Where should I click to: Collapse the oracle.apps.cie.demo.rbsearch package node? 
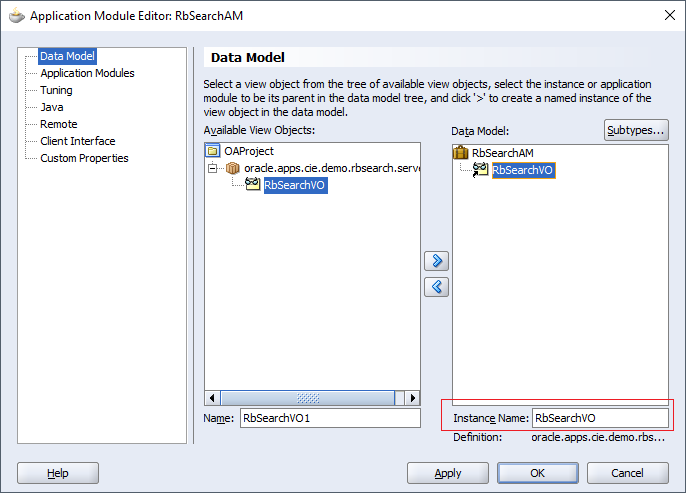tap(213, 168)
